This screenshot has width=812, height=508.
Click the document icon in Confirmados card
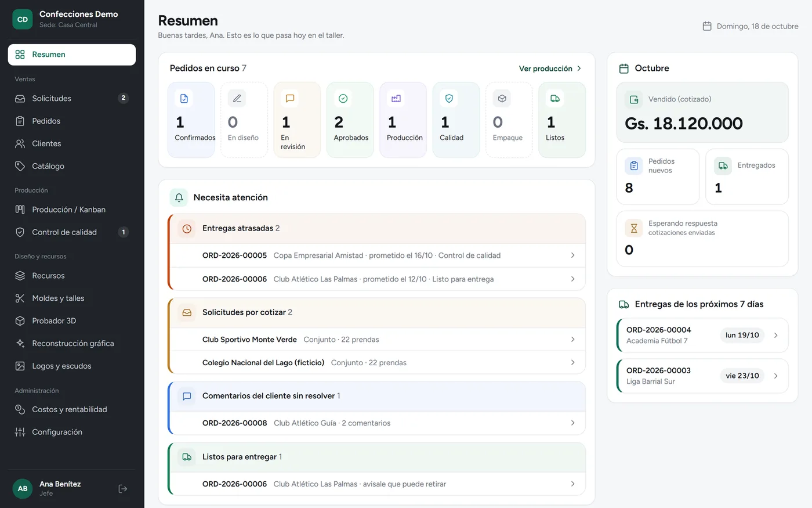(184, 99)
